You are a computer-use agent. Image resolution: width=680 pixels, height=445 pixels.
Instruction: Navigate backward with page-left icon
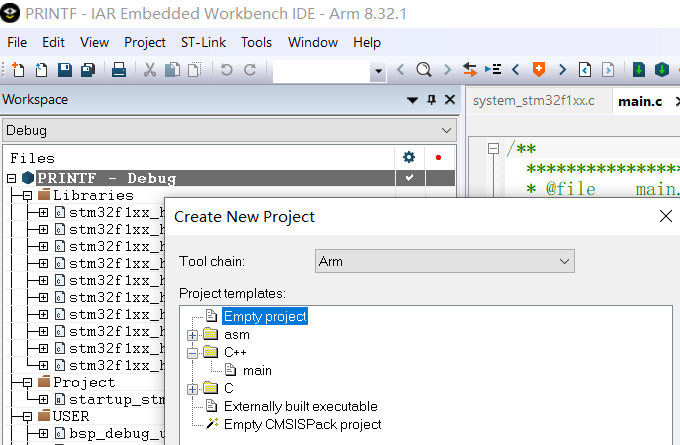pyautogui.click(x=585, y=69)
